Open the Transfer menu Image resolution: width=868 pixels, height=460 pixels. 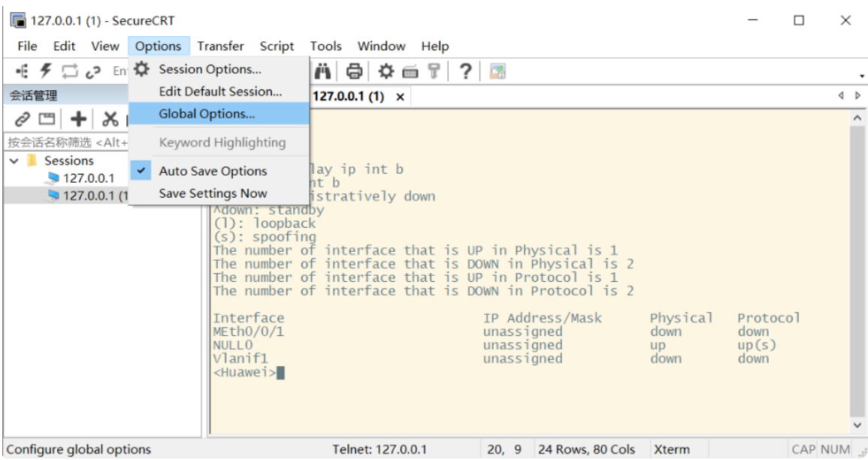tap(220, 46)
